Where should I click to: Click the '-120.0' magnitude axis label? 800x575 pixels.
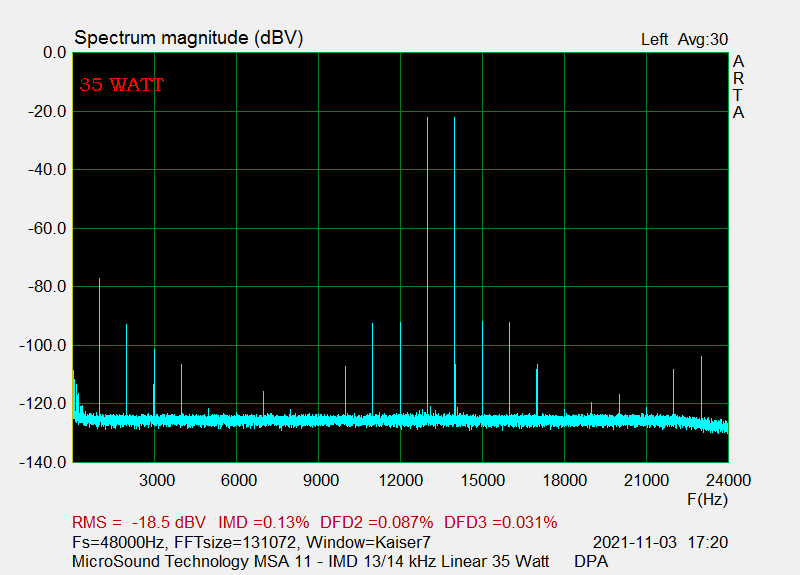click(x=43, y=404)
